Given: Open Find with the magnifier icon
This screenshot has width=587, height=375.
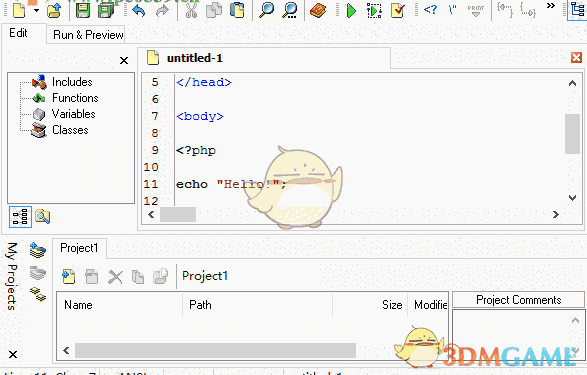Looking at the screenshot, I should (x=267, y=10).
